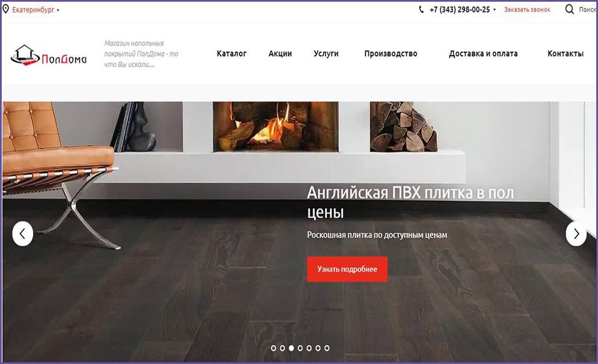Click the Английская ПВХ плитка headline

tap(411, 202)
